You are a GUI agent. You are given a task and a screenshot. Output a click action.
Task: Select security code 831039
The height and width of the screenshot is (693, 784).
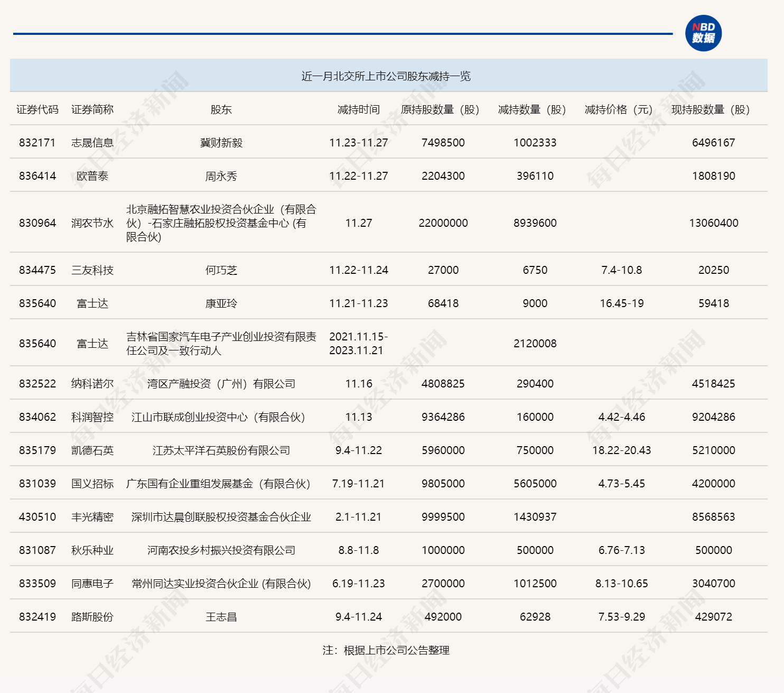38,484
